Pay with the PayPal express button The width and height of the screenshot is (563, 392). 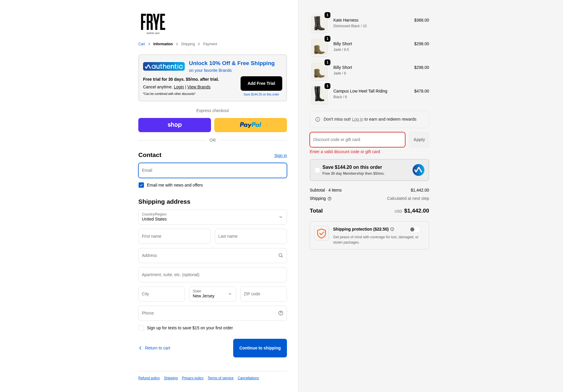250,125
